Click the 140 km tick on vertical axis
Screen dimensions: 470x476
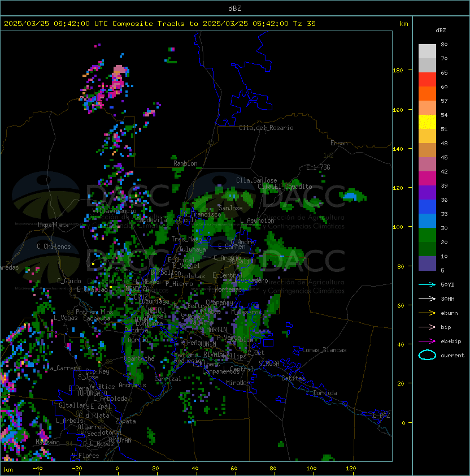(398, 149)
